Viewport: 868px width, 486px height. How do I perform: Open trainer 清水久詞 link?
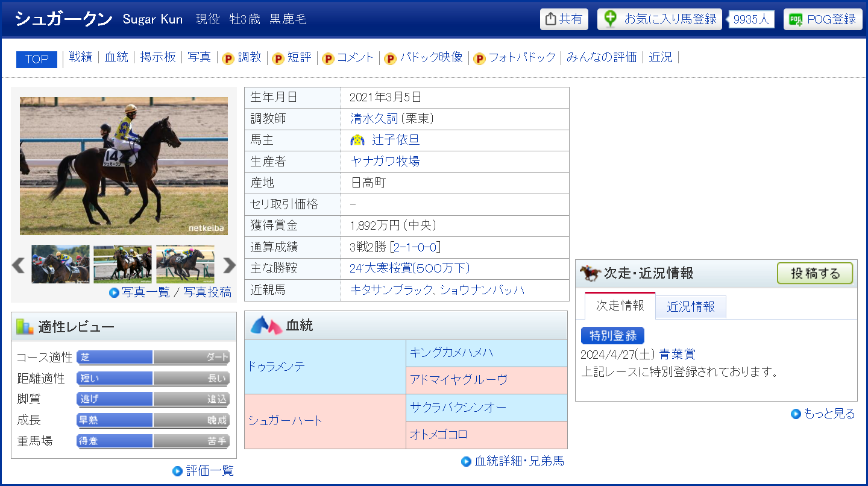click(374, 119)
